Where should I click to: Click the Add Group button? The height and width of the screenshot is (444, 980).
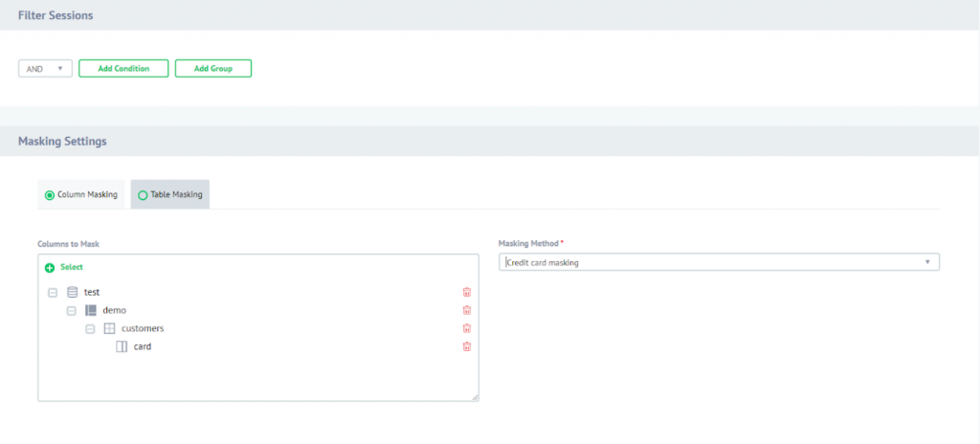click(212, 69)
